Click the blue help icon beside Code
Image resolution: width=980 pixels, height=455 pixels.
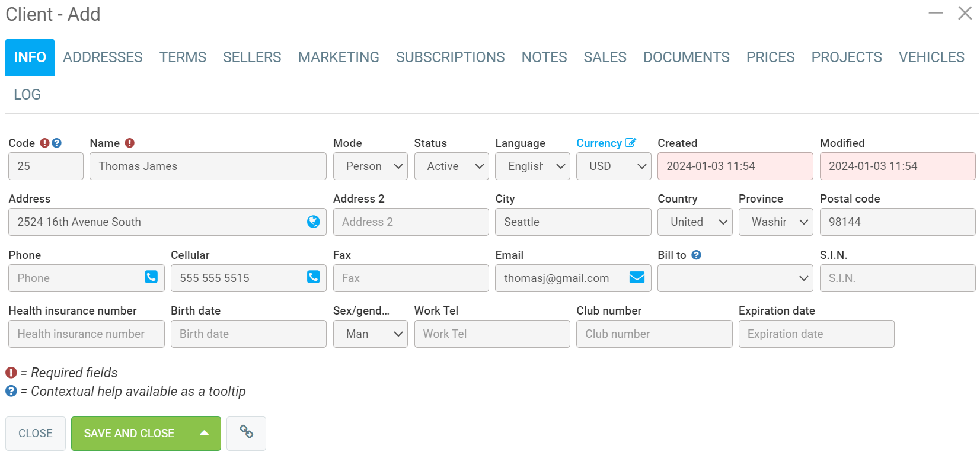57,143
